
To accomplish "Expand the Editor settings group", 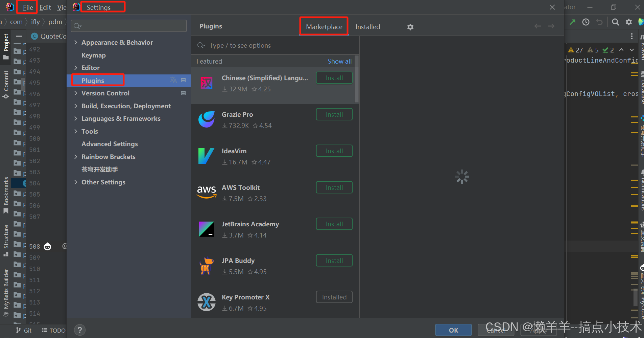I will 76,68.
